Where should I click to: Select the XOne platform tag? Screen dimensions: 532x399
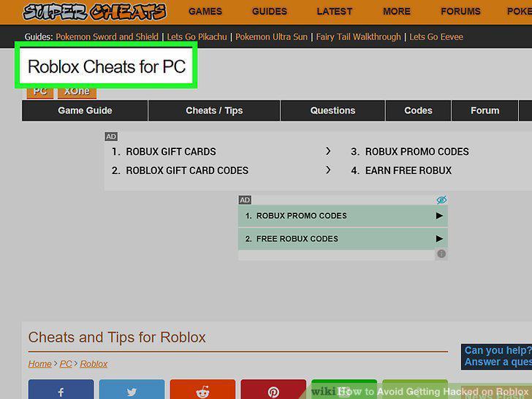pyautogui.click(x=77, y=93)
